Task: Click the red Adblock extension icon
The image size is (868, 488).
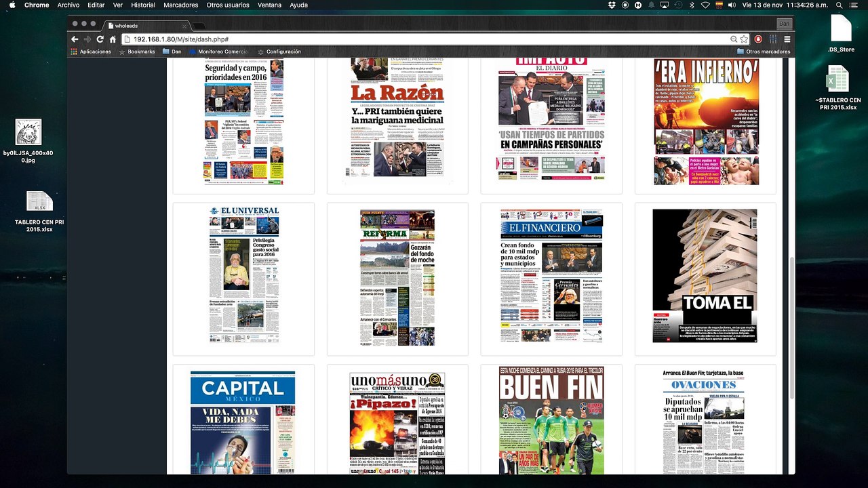Action: 759,39
